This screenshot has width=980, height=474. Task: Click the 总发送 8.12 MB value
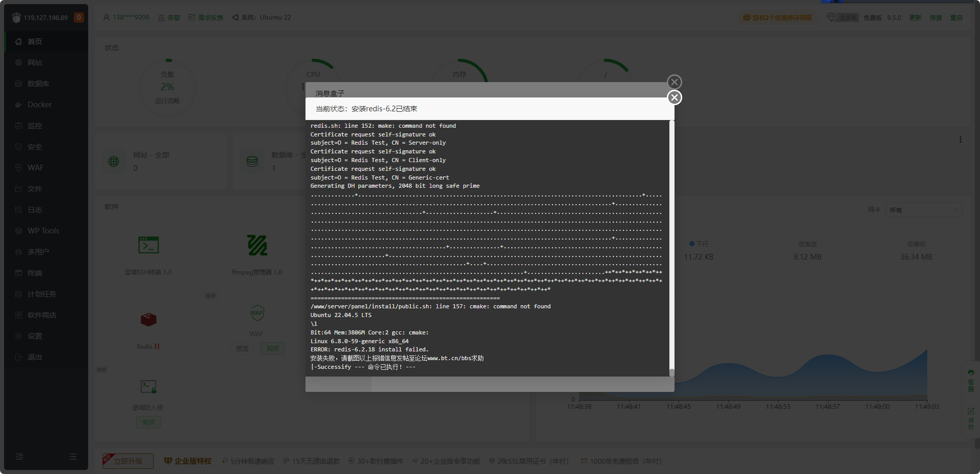pyautogui.click(x=808, y=256)
